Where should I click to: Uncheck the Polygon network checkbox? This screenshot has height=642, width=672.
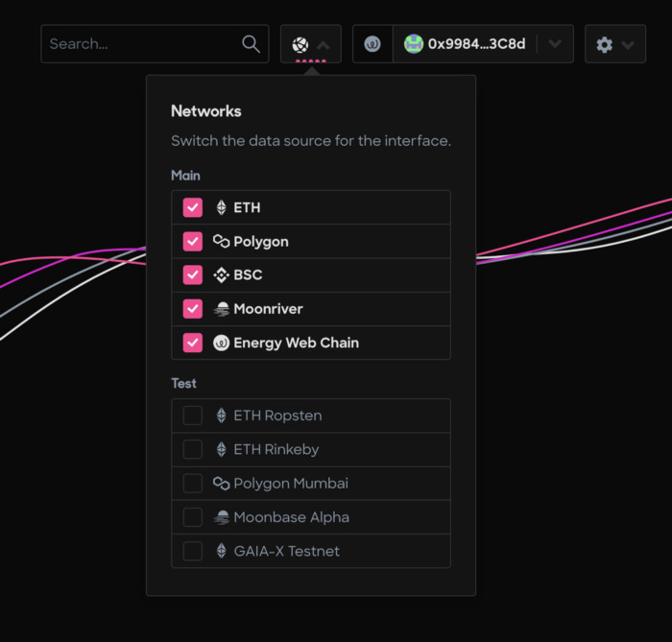click(x=192, y=241)
